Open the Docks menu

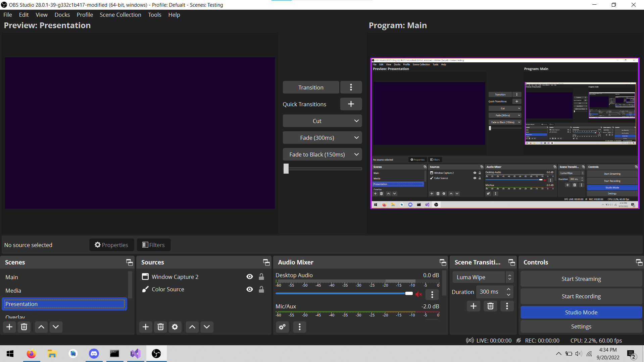[x=62, y=15]
